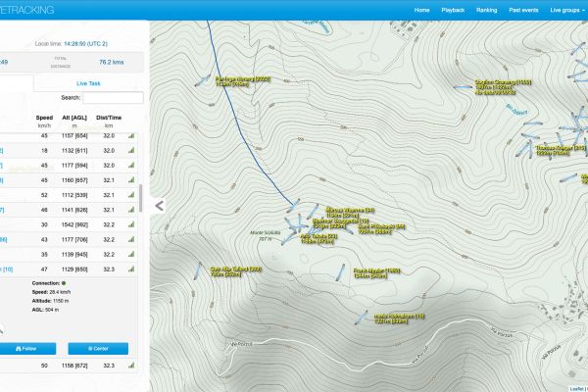The image size is (588, 392).
Task: Open the Live groups dropdown menu
Action: click(x=567, y=10)
